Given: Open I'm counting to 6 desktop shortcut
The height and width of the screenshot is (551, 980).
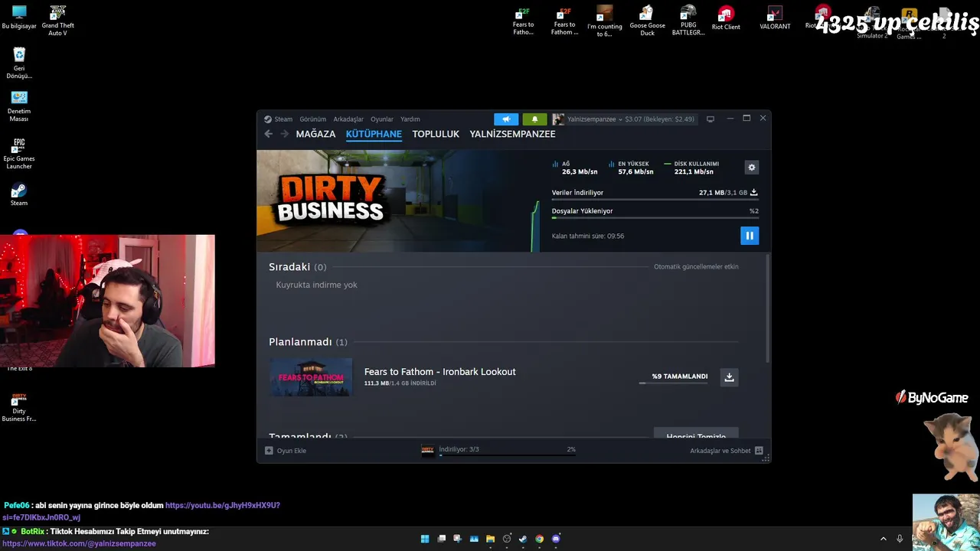Looking at the screenshot, I should [x=605, y=21].
